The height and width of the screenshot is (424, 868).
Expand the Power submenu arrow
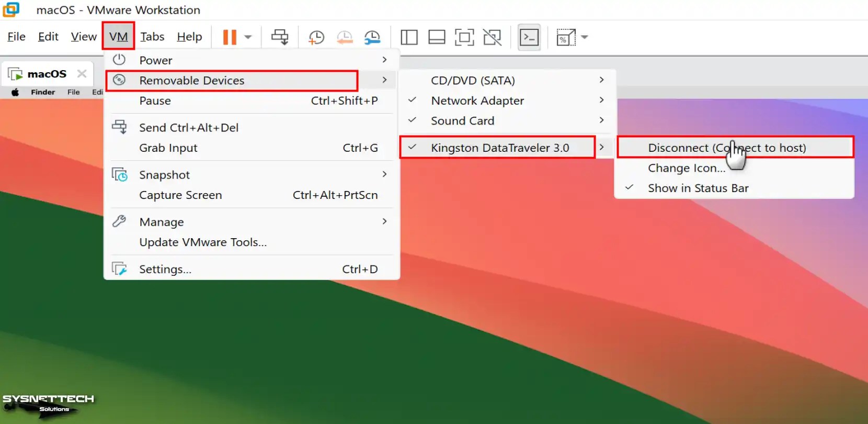[385, 60]
